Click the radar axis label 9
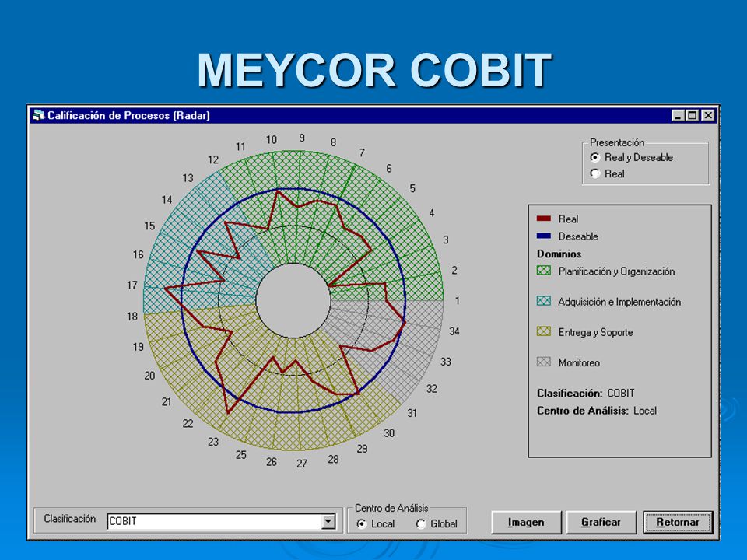The height and width of the screenshot is (560, 747). tap(302, 138)
